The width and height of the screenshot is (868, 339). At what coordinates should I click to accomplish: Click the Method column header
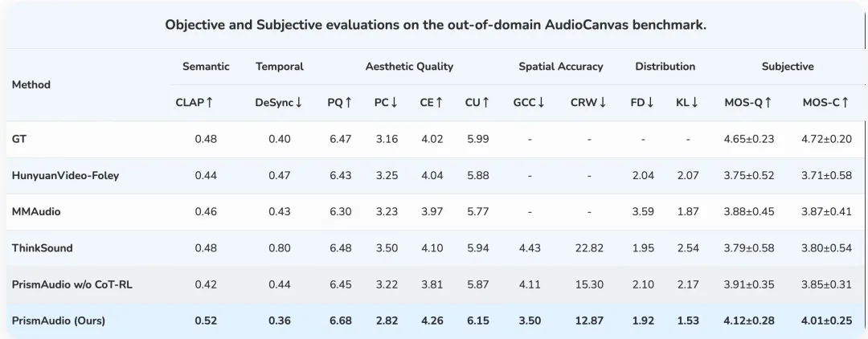[x=31, y=84]
